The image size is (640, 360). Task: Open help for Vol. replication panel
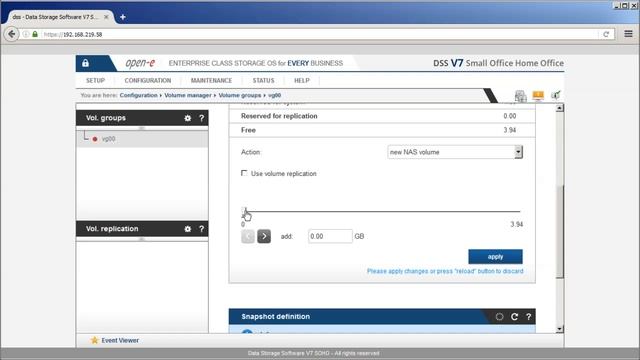pyautogui.click(x=201, y=229)
